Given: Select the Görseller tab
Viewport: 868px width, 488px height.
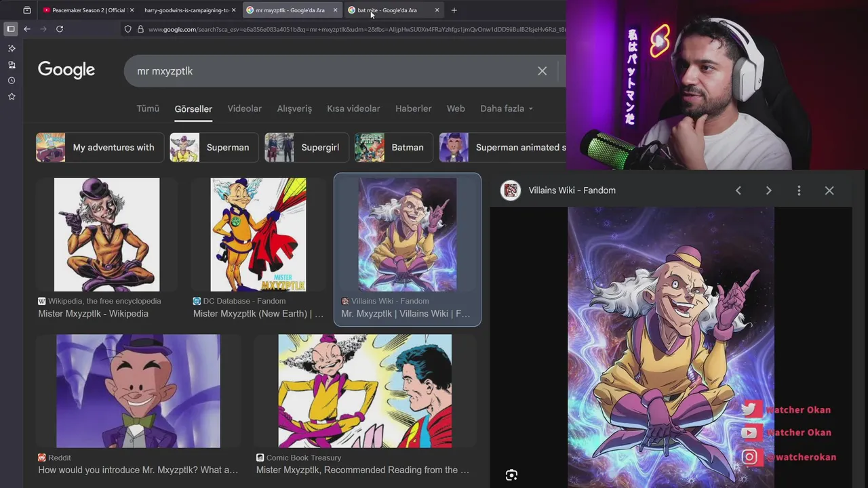Looking at the screenshot, I should point(193,108).
